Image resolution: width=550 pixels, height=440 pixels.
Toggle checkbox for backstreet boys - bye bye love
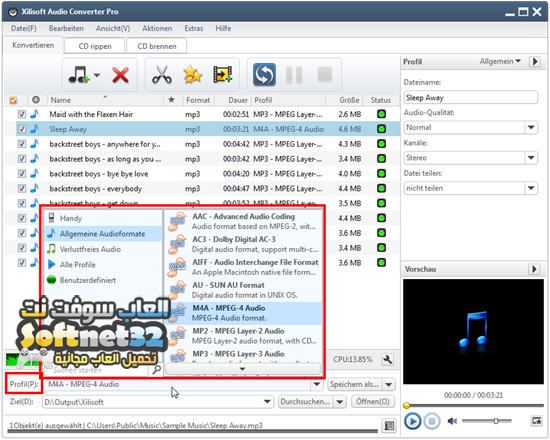pyautogui.click(x=22, y=173)
